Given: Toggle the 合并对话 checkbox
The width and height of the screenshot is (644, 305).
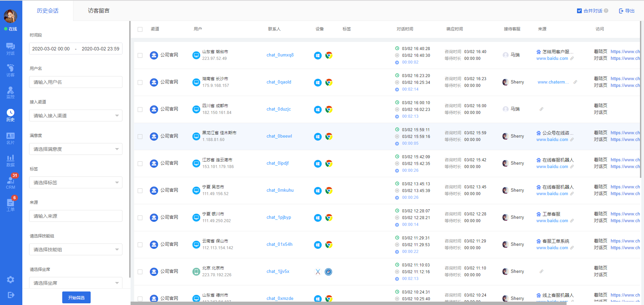Looking at the screenshot, I should 579,11.
